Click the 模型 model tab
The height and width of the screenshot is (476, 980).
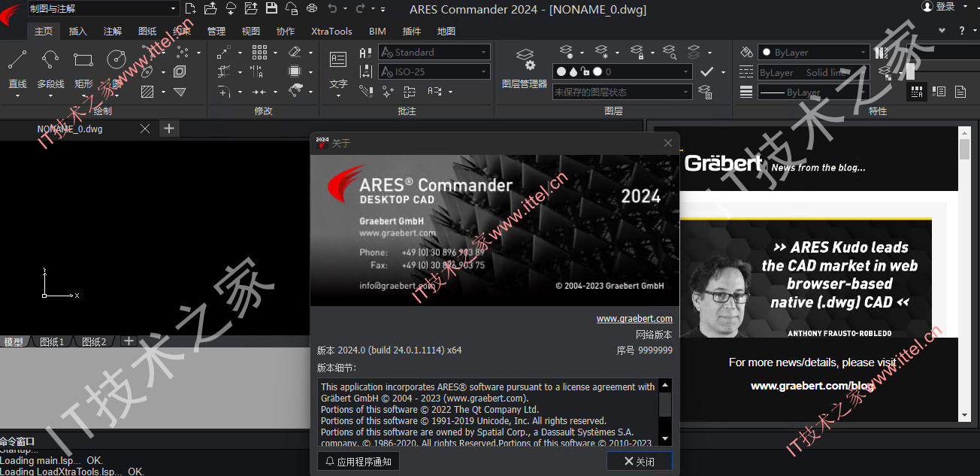[x=14, y=342]
